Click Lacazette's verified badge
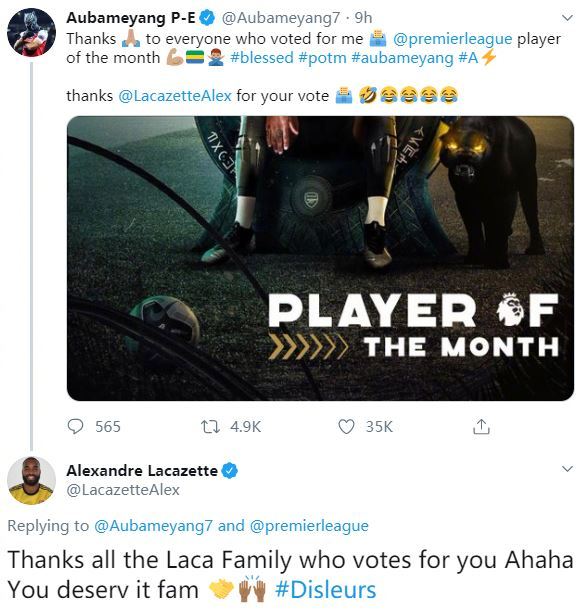The image size is (584, 616). tap(231, 470)
